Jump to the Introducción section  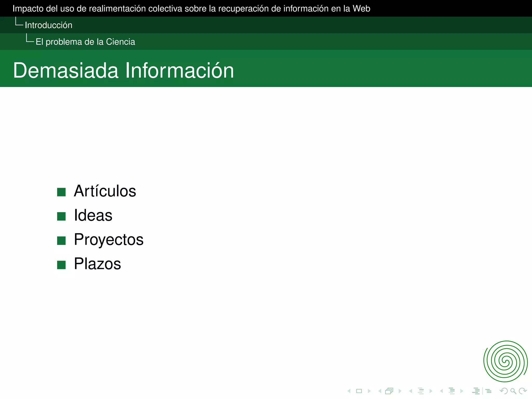pos(49,25)
